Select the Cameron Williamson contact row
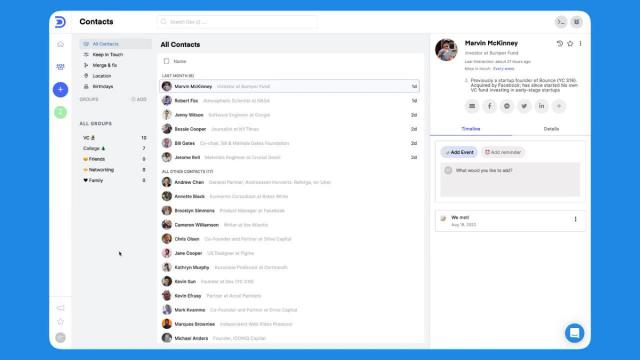 (x=289, y=225)
